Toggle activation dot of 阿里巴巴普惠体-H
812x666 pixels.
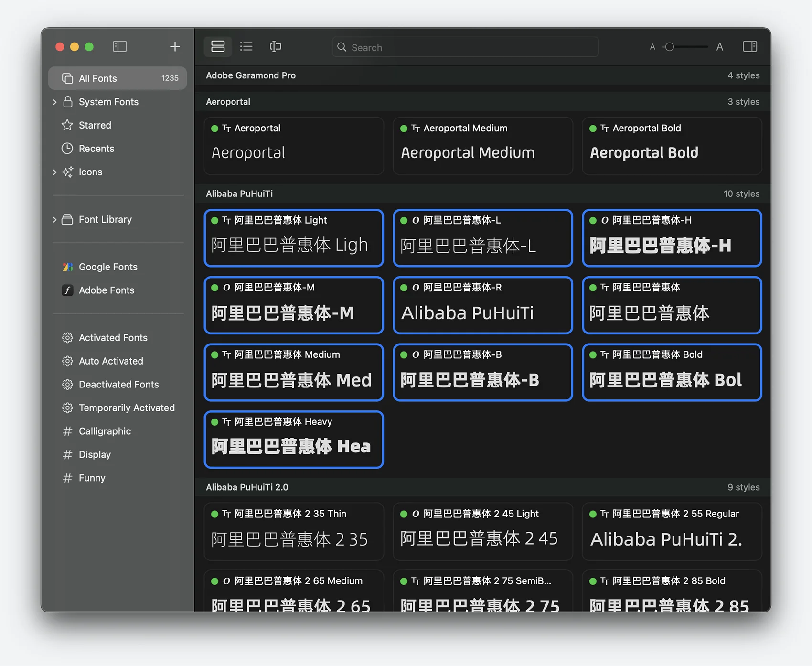click(x=593, y=220)
